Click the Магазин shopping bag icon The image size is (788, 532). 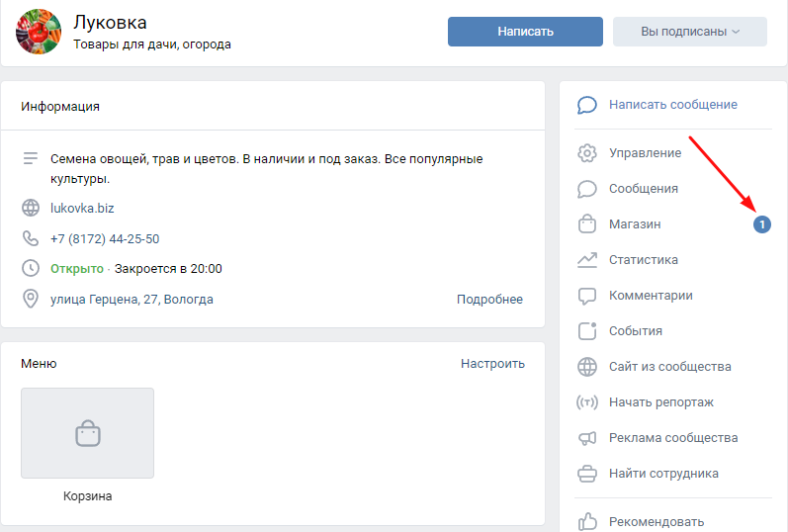587,224
